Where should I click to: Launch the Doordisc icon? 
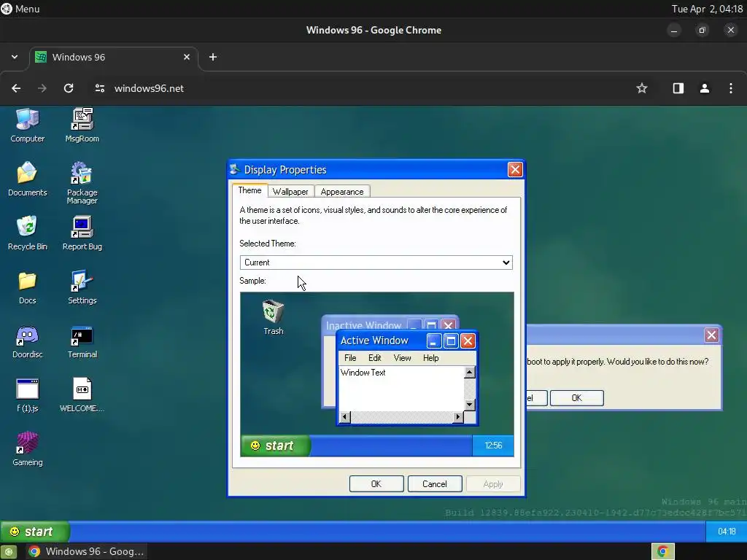[27, 341]
